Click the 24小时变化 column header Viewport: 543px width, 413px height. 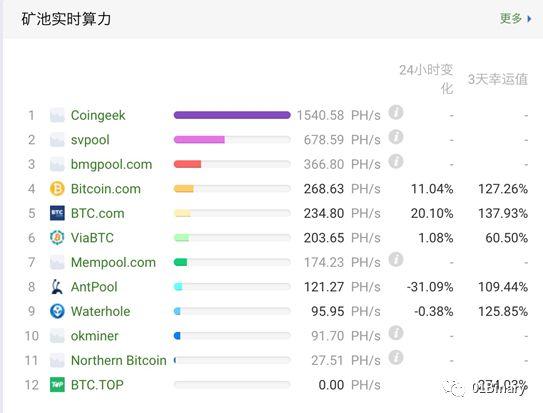pos(426,79)
